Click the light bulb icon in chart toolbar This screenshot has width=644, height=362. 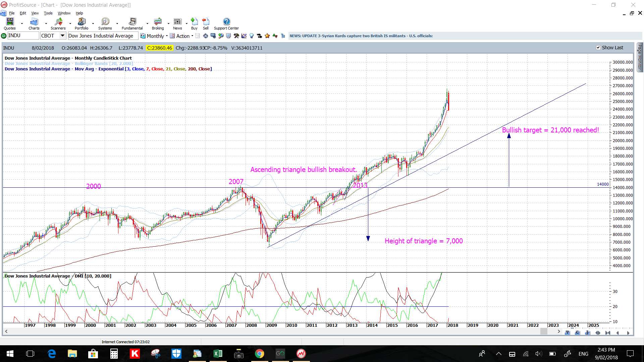tap(252, 36)
